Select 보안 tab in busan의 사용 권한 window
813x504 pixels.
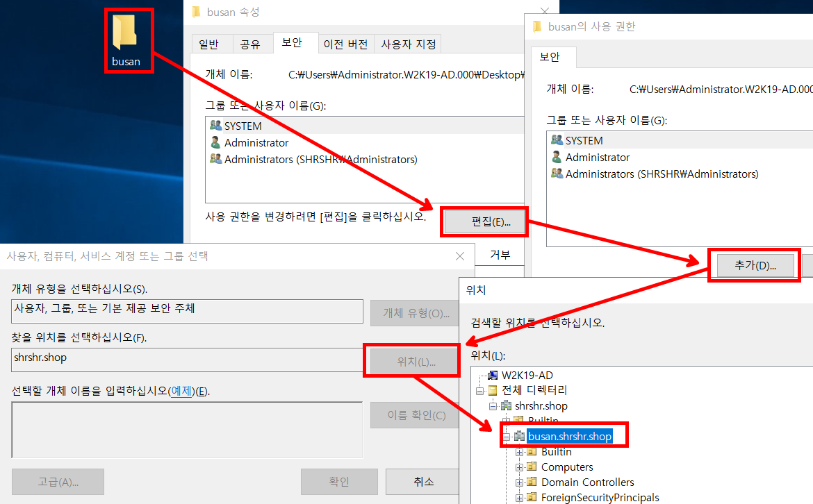point(552,56)
